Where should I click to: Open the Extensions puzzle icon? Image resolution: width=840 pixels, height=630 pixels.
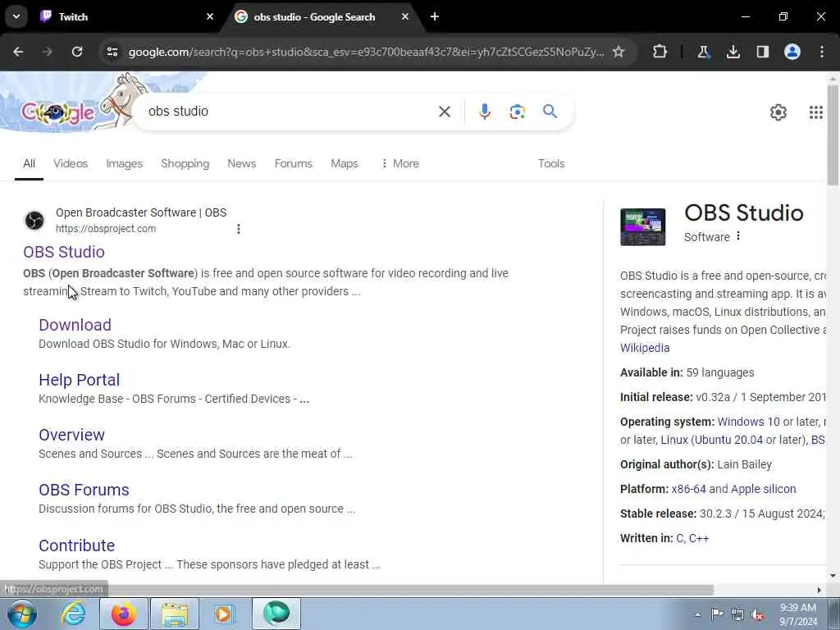pyautogui.click(x=660, y=52)
